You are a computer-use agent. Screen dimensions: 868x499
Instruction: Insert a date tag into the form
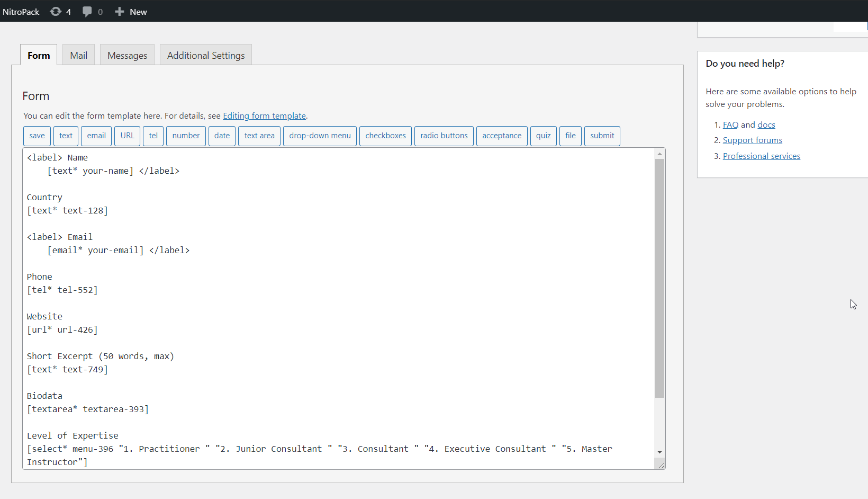222,136
